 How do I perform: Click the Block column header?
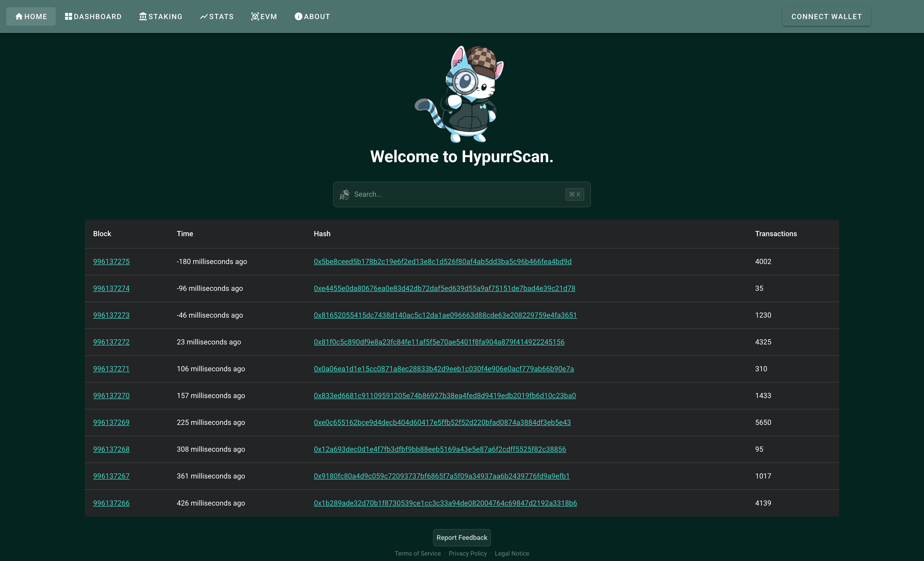(x=102, y=234)
